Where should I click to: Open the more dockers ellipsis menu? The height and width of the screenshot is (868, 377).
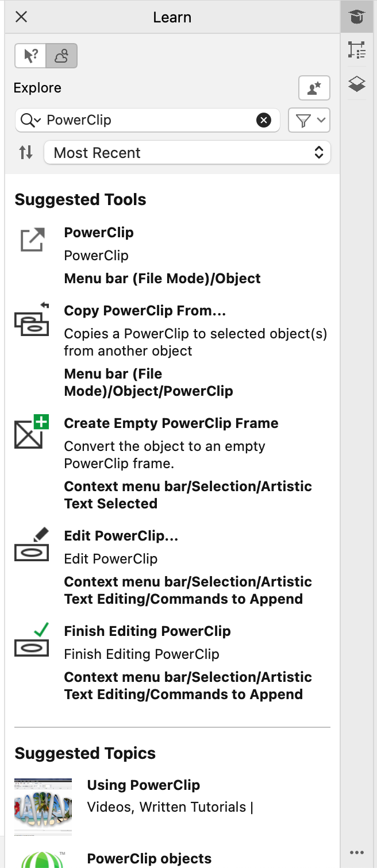point(357,852)
